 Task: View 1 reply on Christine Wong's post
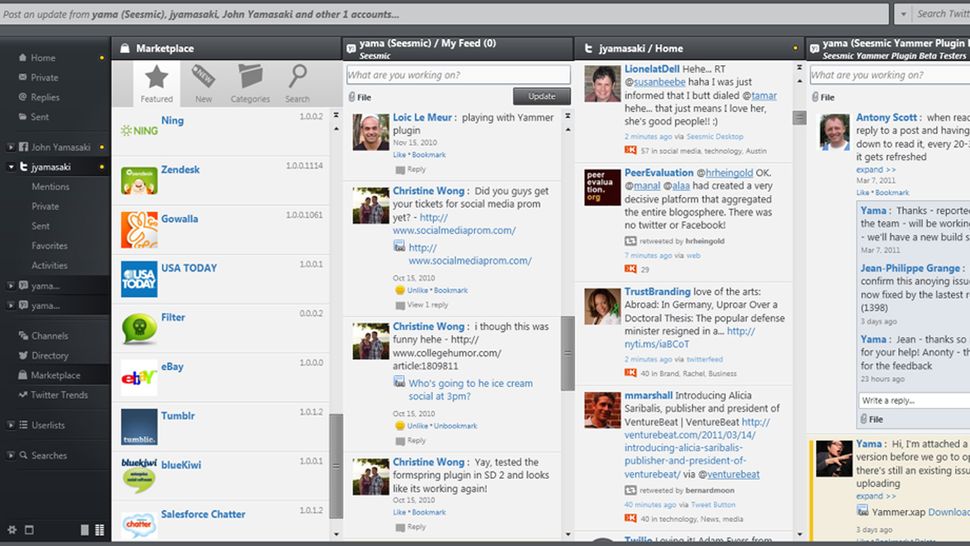pyautogui.click(x=422, y=305)
